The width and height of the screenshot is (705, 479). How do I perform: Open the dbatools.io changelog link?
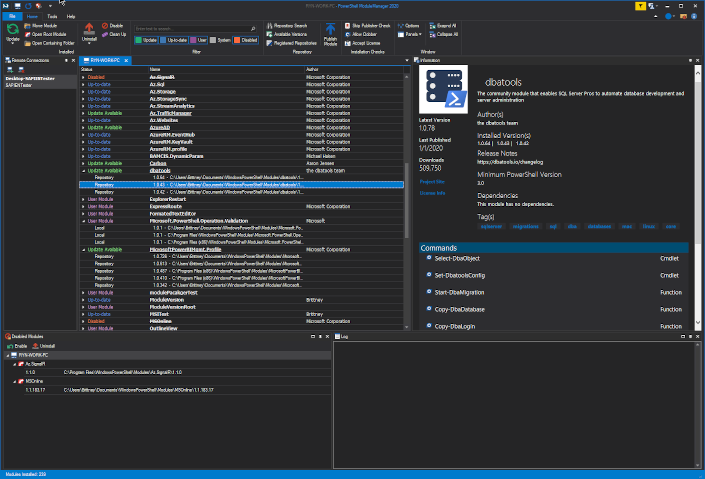click(x=510, y=162)
